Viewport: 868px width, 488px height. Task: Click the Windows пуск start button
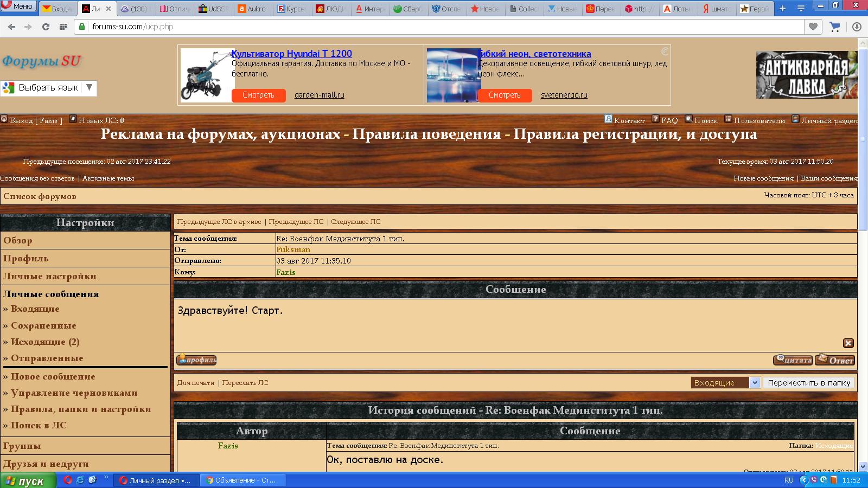(27, 480)
